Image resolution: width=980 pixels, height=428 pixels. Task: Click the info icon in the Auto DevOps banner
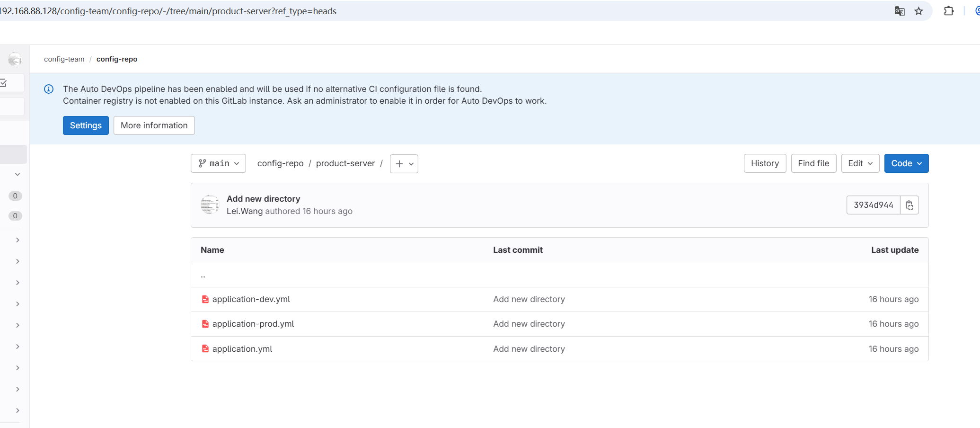point(49,89)
